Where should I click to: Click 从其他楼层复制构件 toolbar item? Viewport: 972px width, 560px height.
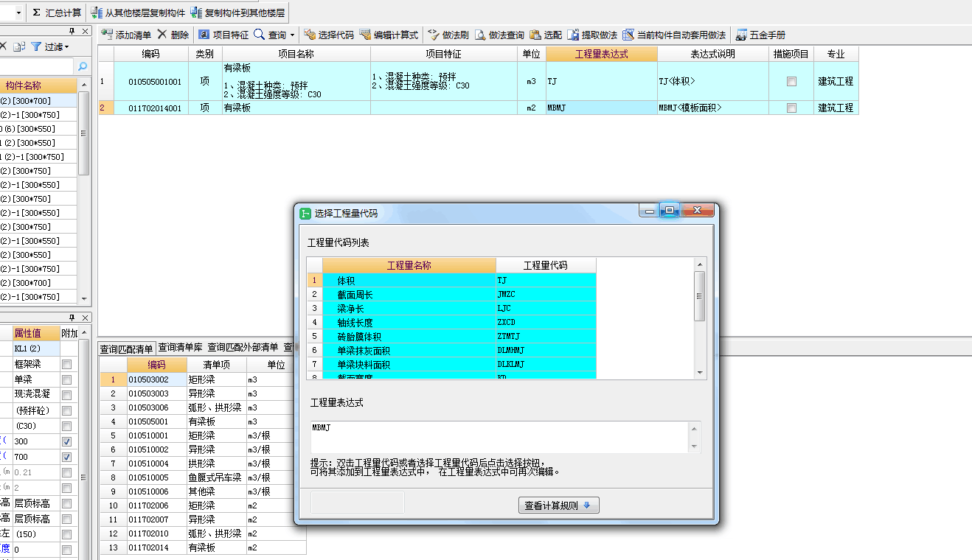click(x=137, y=13)
